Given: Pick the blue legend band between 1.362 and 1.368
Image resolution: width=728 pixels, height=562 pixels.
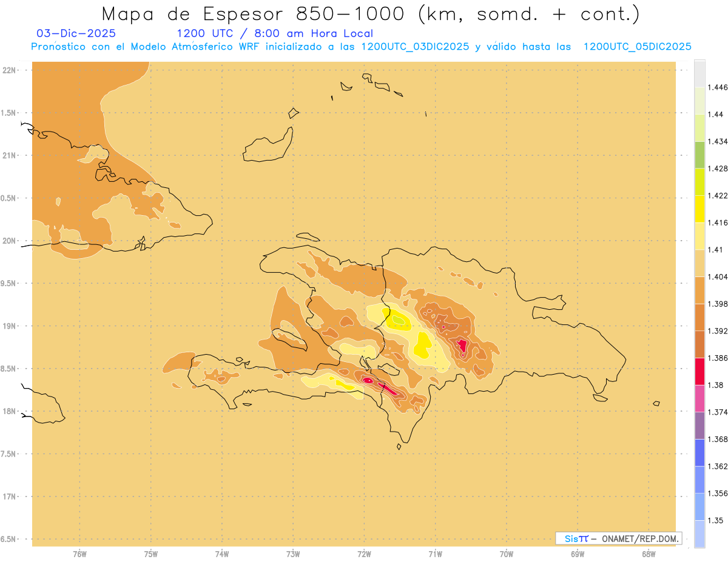Looking at the screenshot, I should (699, 452).
